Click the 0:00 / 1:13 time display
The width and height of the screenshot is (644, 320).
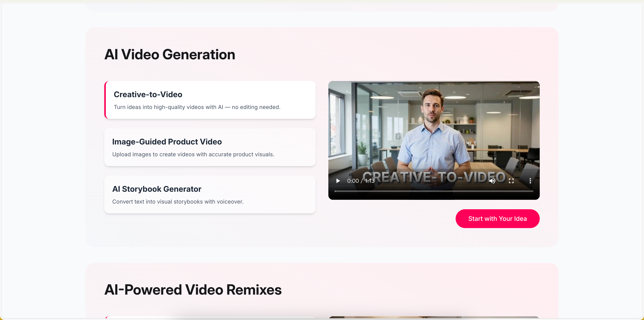[361, 181]
